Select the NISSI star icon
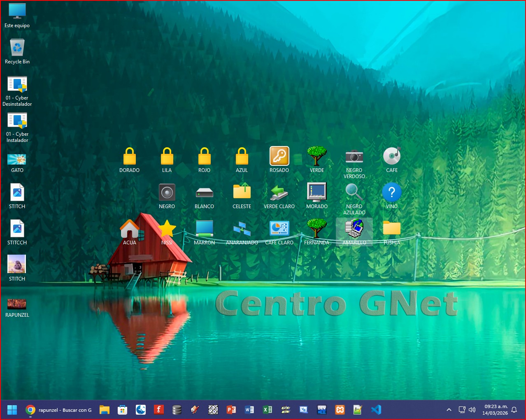This screenshot has height=420, width=526. tap(167, 229)
